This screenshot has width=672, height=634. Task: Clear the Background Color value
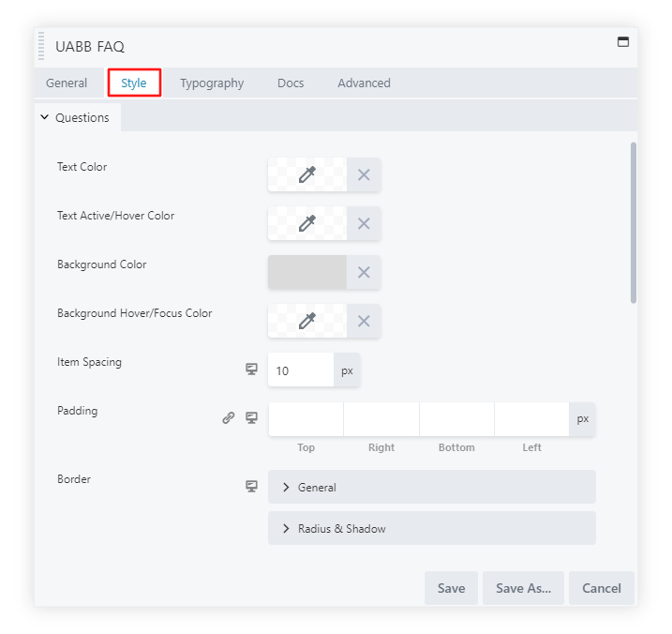364,272
